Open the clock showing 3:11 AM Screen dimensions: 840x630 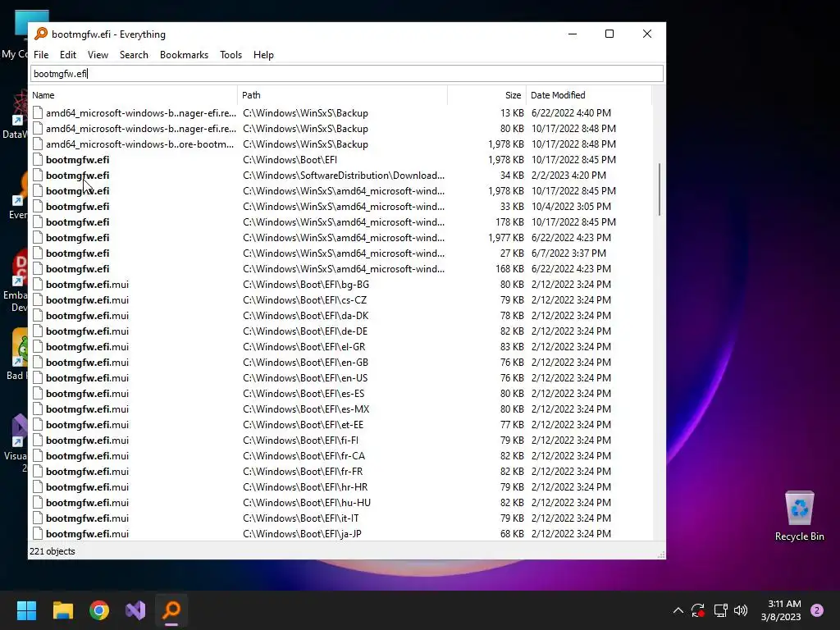(x=781, y=610)
